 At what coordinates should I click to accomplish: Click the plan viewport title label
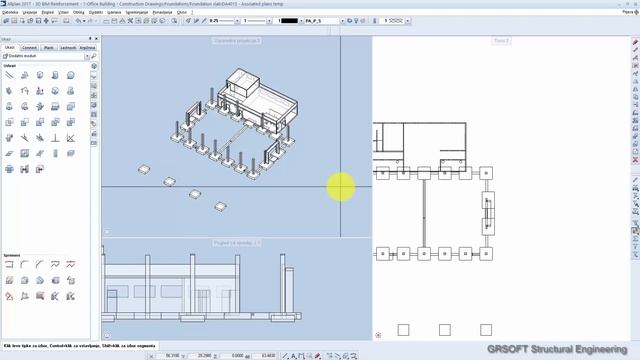pos(501,41)
